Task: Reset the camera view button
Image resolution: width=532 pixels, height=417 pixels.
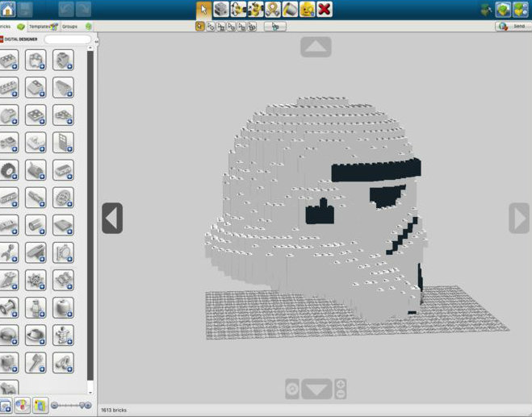Action: point(292,389)
